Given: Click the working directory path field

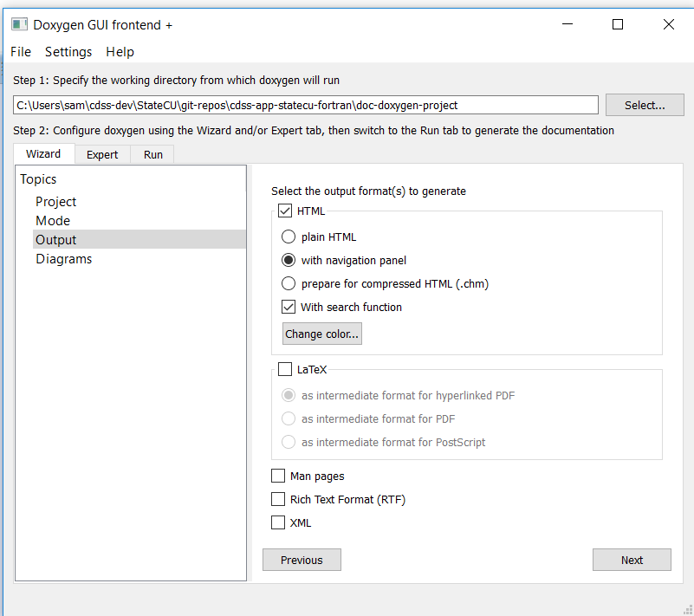Looking at the screenshot, I should 305,106.
